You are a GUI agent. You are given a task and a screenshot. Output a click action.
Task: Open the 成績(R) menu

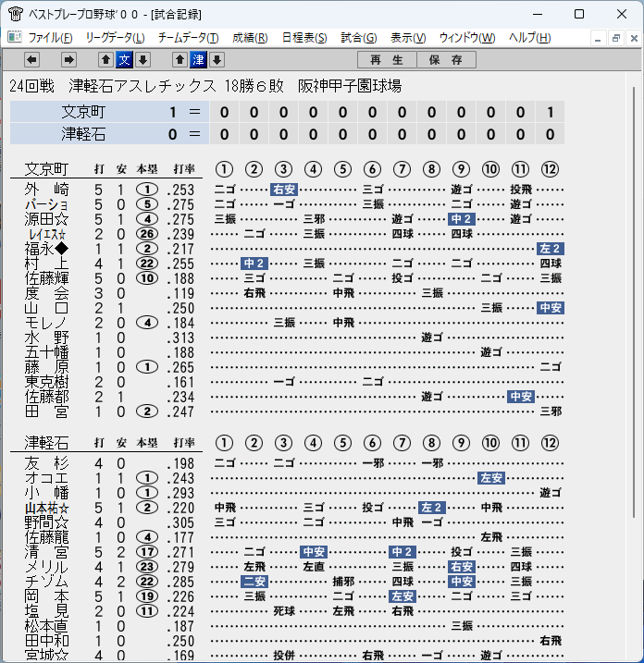pyautogui.click(x=250, y=38)
